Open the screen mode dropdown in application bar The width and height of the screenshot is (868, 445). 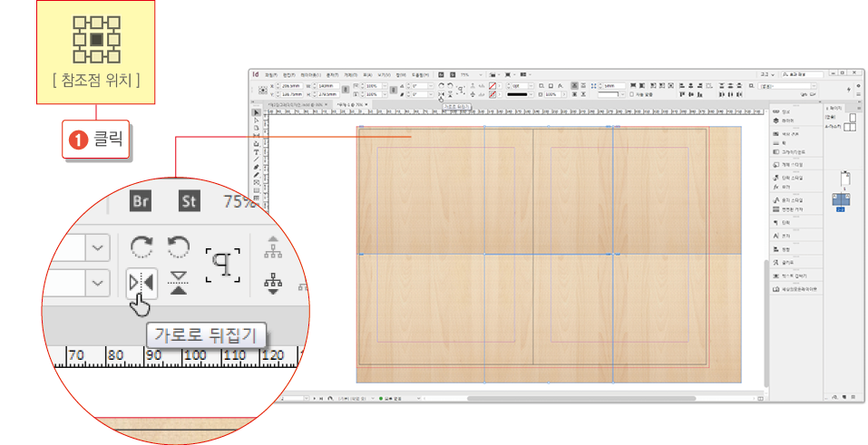click(510, 74)
